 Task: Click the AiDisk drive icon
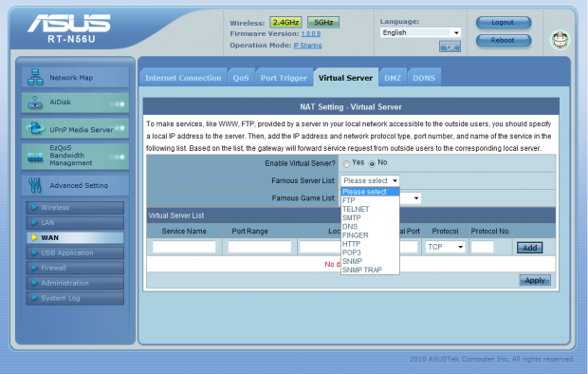35,103
